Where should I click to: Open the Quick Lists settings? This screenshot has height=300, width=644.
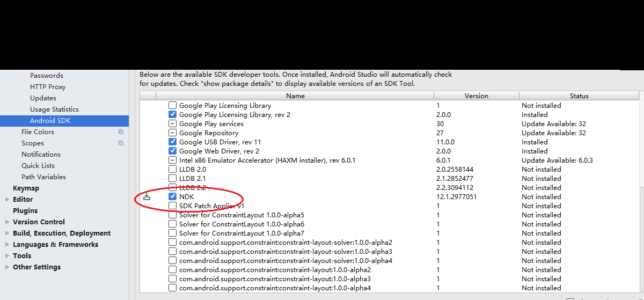coord(38,166)
